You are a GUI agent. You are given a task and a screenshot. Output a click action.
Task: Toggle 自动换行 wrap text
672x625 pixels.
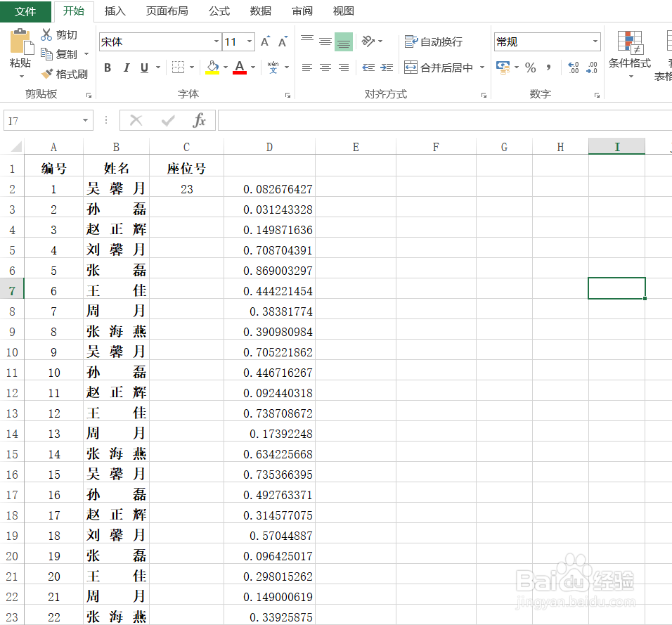tap(434, 41)
